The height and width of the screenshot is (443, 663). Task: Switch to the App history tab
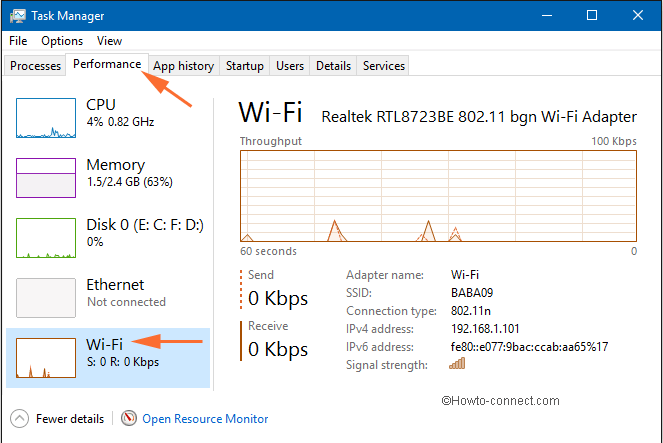183,66
